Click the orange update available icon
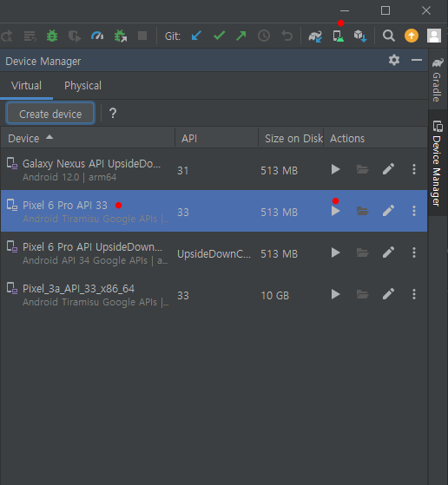This screenshot has height=485, width=448. [412, 36]
